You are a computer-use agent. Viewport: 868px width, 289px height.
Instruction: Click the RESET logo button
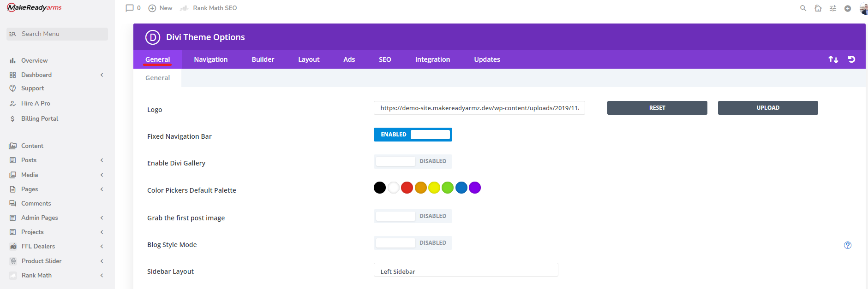pos(657,108)
